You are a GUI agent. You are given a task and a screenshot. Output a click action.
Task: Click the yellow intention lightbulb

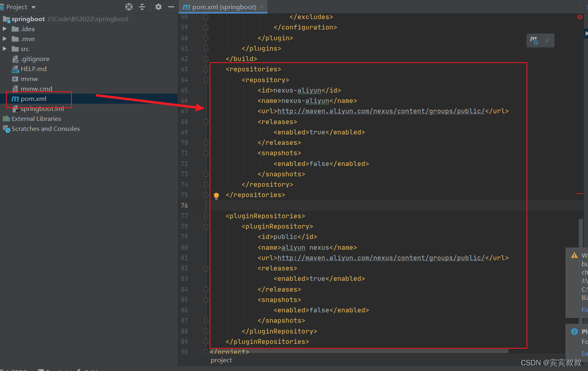216,195
